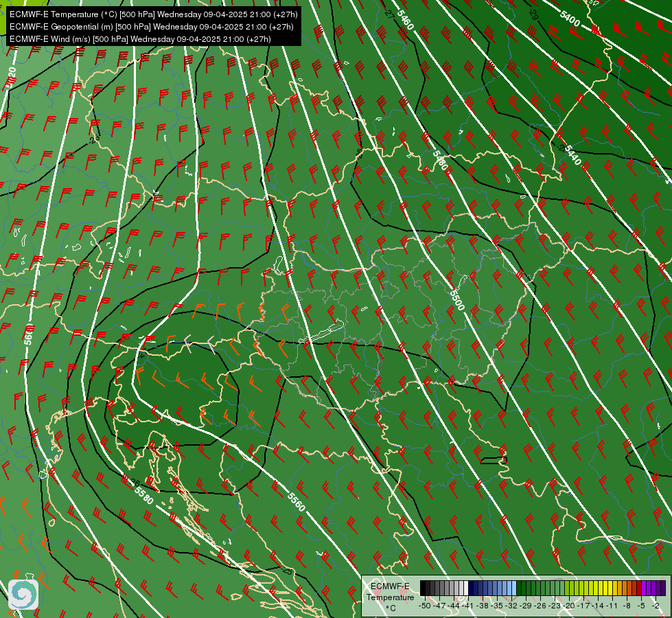This screenshot has width=672, height=618.
Task: Click the 5480 geopotential contour label
Action: 440,160
